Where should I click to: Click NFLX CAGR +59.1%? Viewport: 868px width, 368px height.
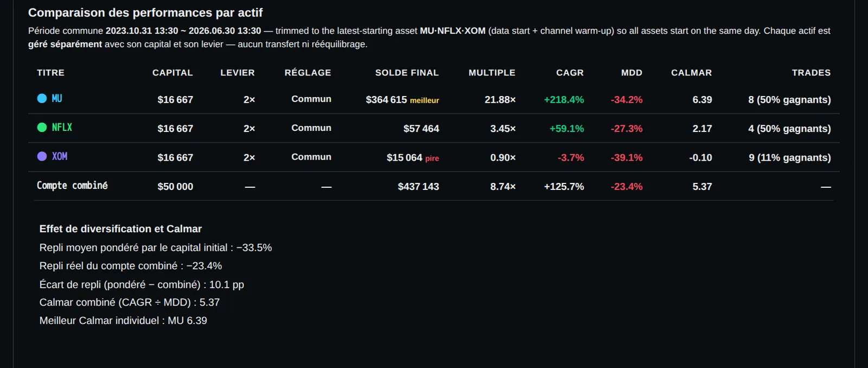coord(566,129)
